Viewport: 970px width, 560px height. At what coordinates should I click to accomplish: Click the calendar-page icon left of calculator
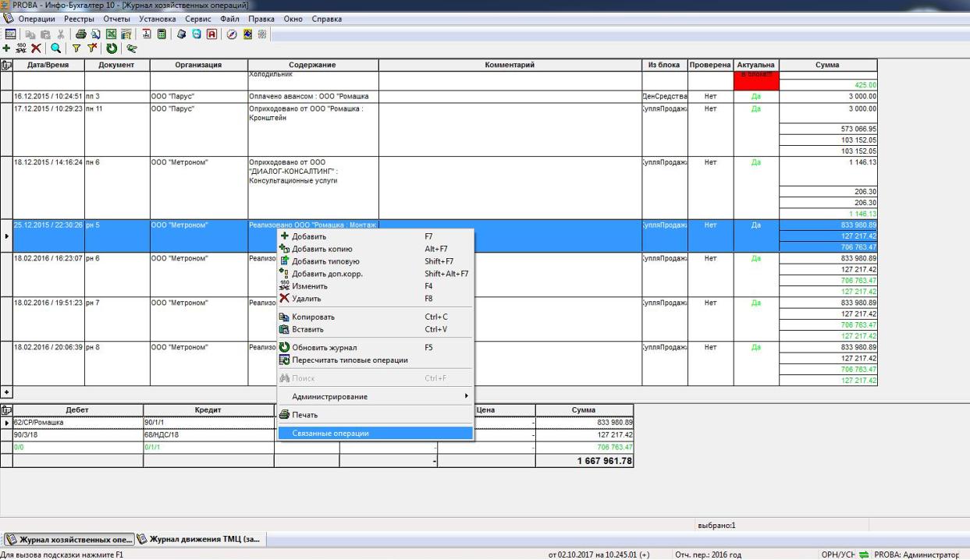coord(147,34)
